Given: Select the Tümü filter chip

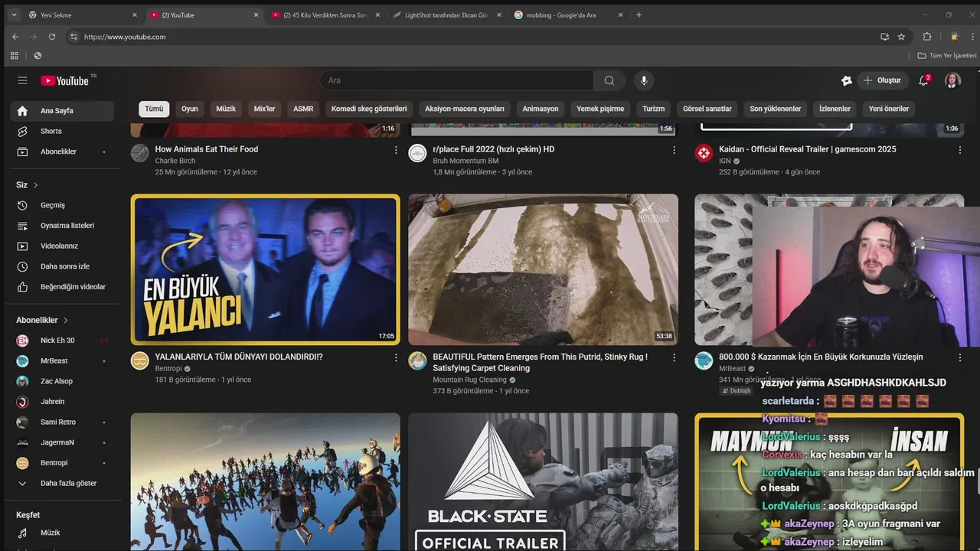Looking at the screenshot, I should (154, 109).
